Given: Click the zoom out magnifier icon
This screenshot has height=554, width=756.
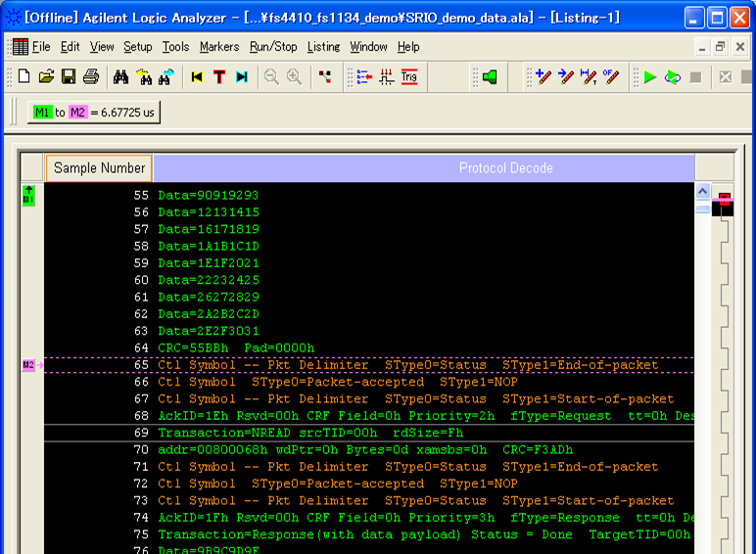Looking at the screenshot, I should pyautogui.click(x=271, y=77).
